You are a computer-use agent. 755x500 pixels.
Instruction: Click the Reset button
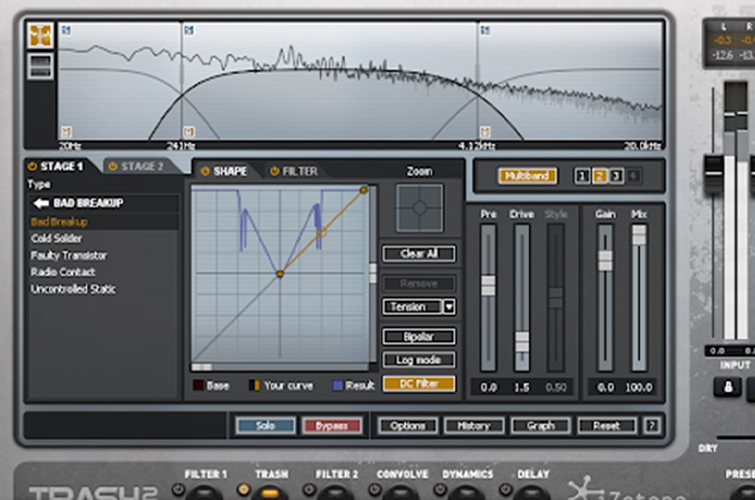[607, 426]
